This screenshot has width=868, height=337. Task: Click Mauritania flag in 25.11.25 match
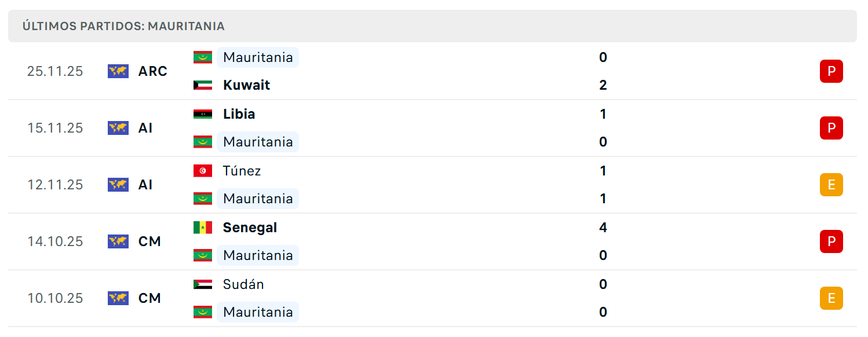(203, 57)
